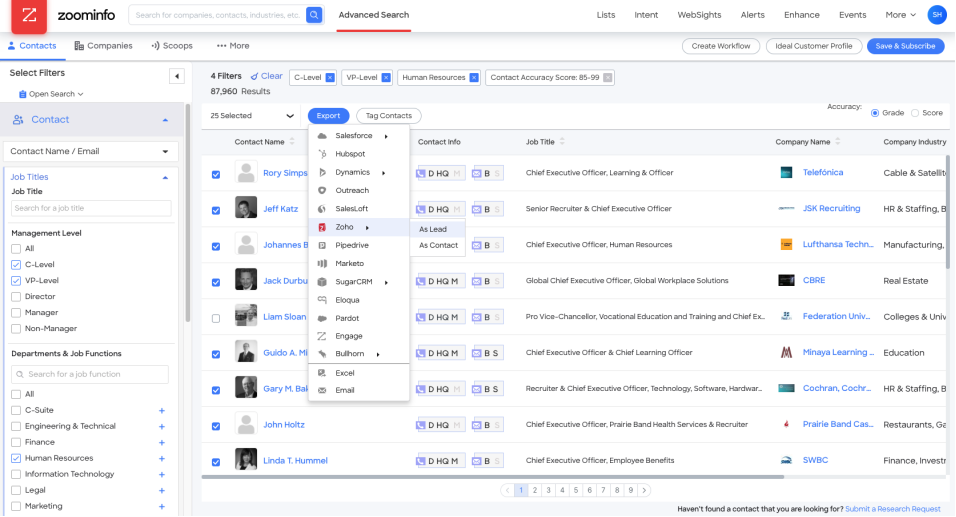Screen dimensions: 956x517
Task: Click the Telefónica company logo
Action: coord(786,173)
